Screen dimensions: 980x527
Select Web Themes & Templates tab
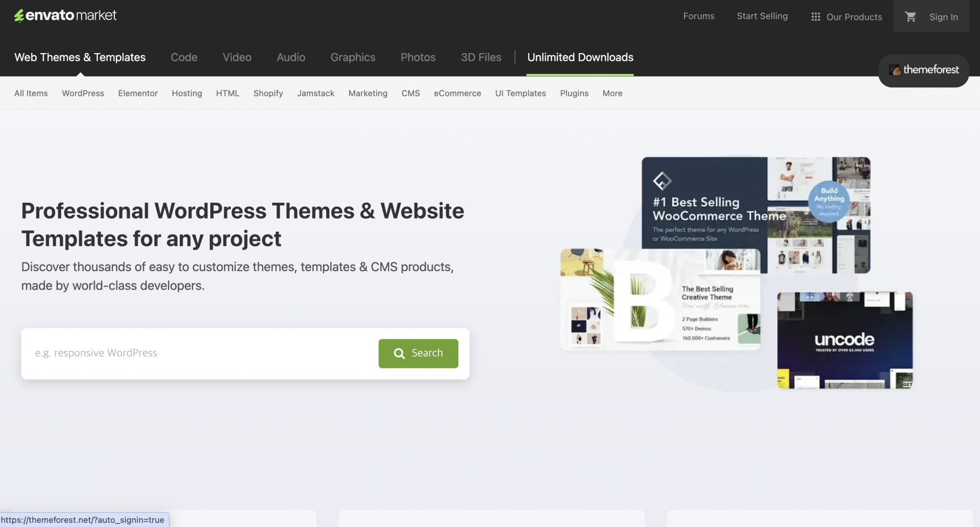pos(80,57)
